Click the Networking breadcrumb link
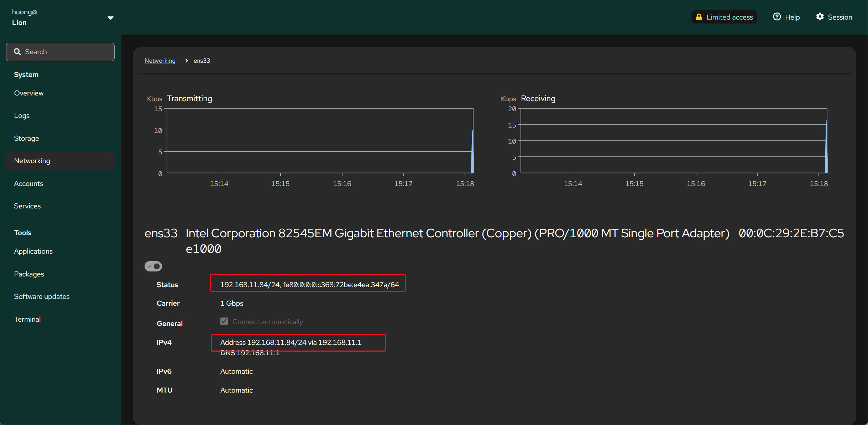 (160, 61)
